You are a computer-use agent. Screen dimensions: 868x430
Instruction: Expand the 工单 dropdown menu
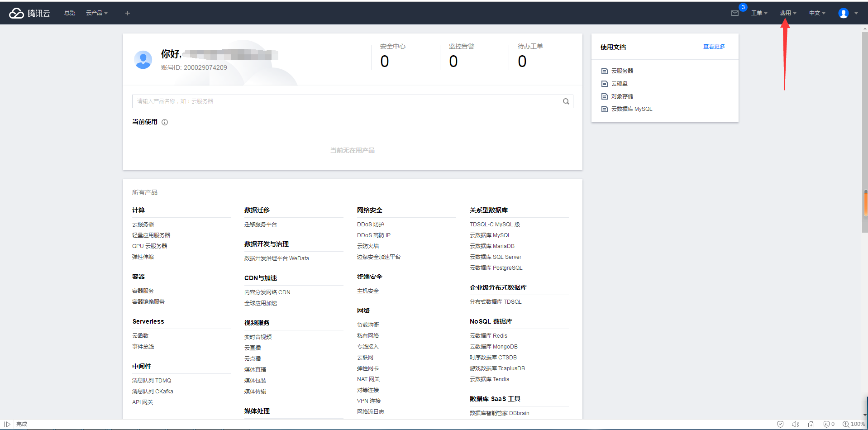tap(759, 13)
